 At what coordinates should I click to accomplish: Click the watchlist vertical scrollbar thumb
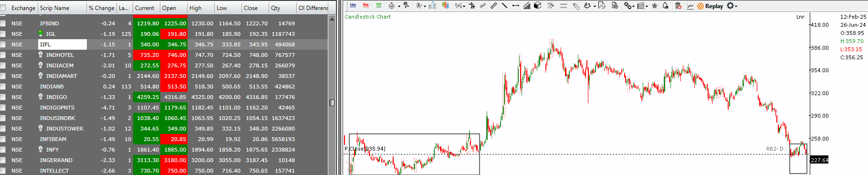[332, 103]
